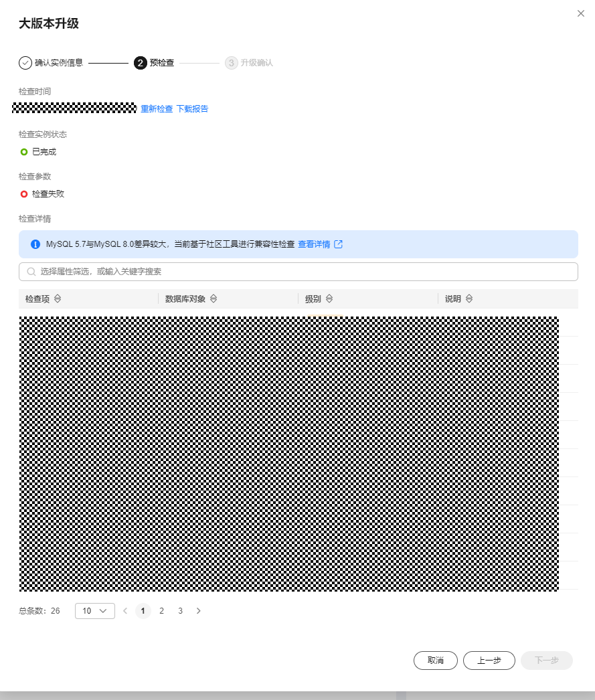Select step 3 升级确认
Viewport: 595px width, 700px height.
pos(249,63)
